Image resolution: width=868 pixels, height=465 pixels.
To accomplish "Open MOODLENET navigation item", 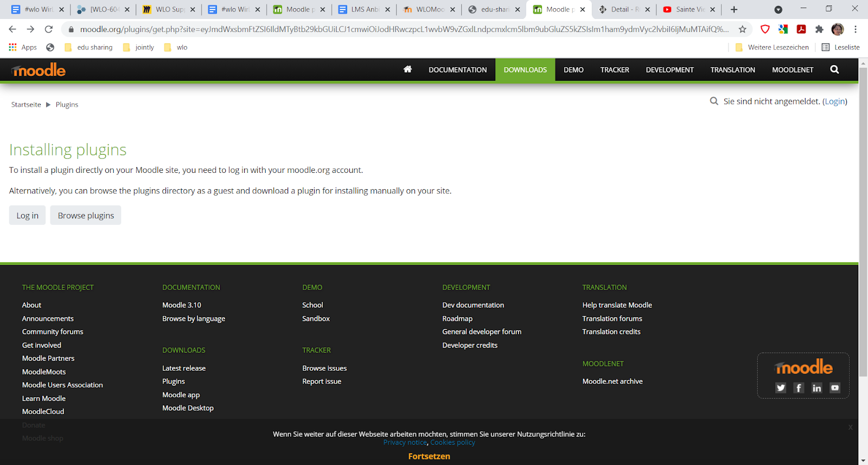I will (x=793, y=69).
